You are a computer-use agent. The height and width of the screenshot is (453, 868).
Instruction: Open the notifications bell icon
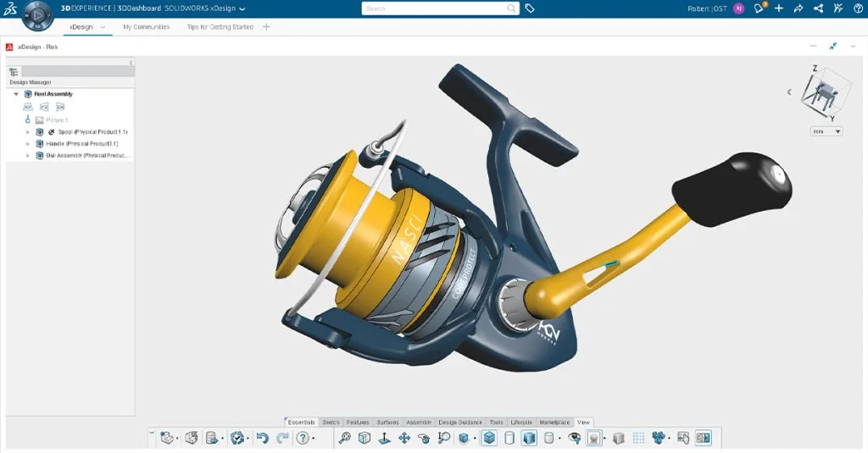(760, 8)
